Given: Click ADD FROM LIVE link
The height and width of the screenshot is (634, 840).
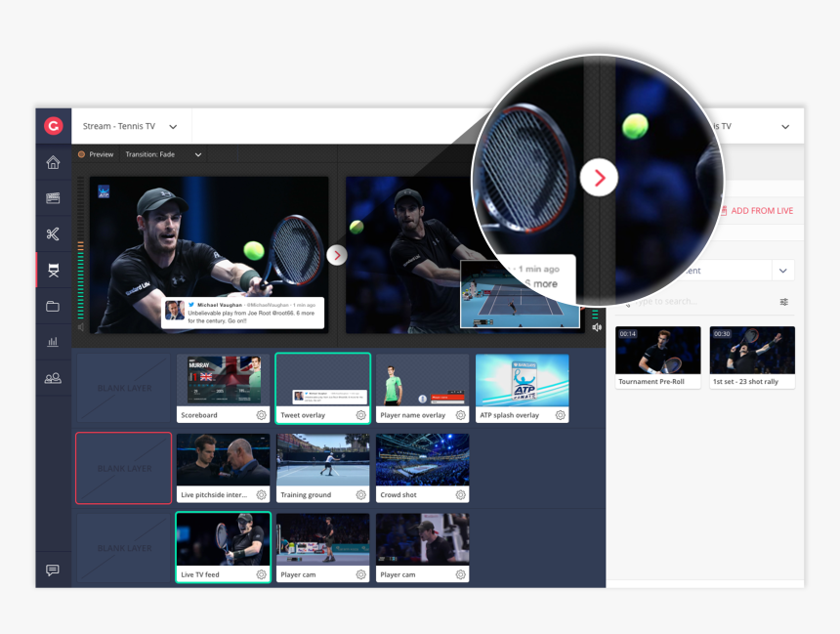Looking at the screenshot, I should tap(756, 211).
